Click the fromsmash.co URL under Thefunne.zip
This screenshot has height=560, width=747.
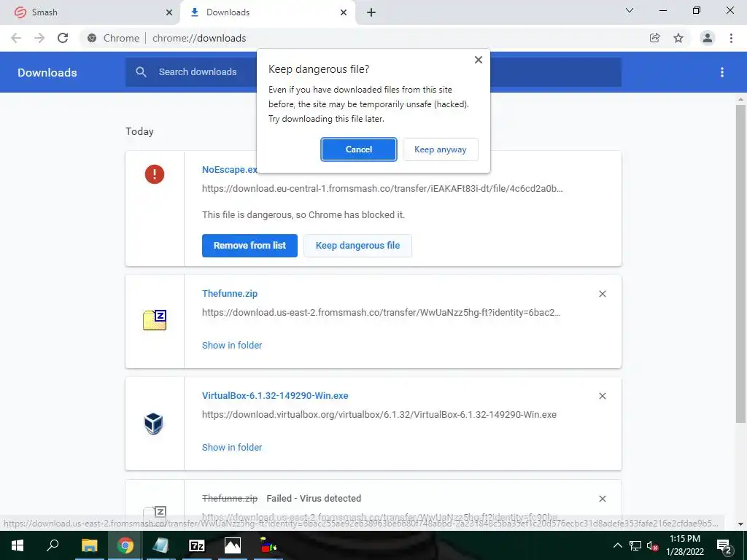[x=381, y=313]
